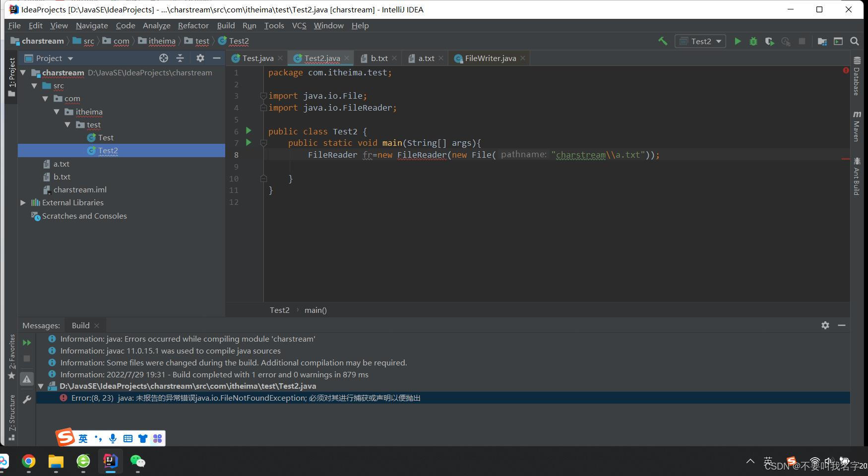868x476 pixels.
Task: Open Maven side tool window
Action: [856, 126]
